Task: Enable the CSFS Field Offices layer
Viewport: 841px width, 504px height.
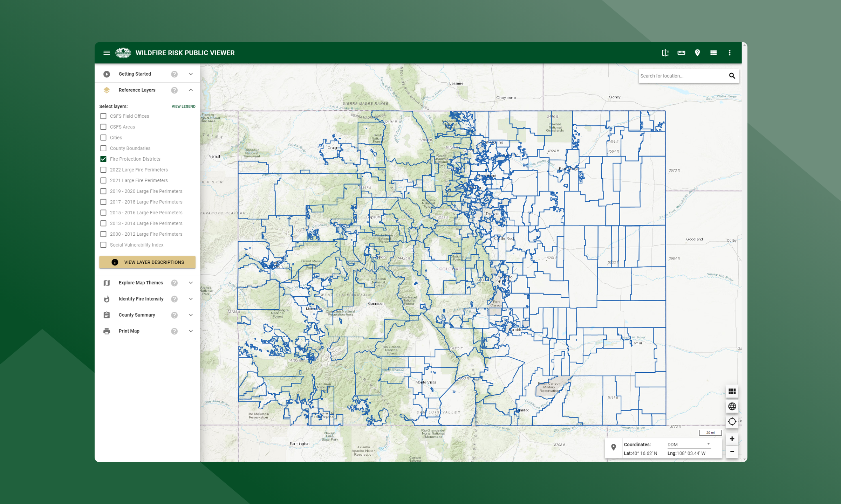Action: (103, 116)
